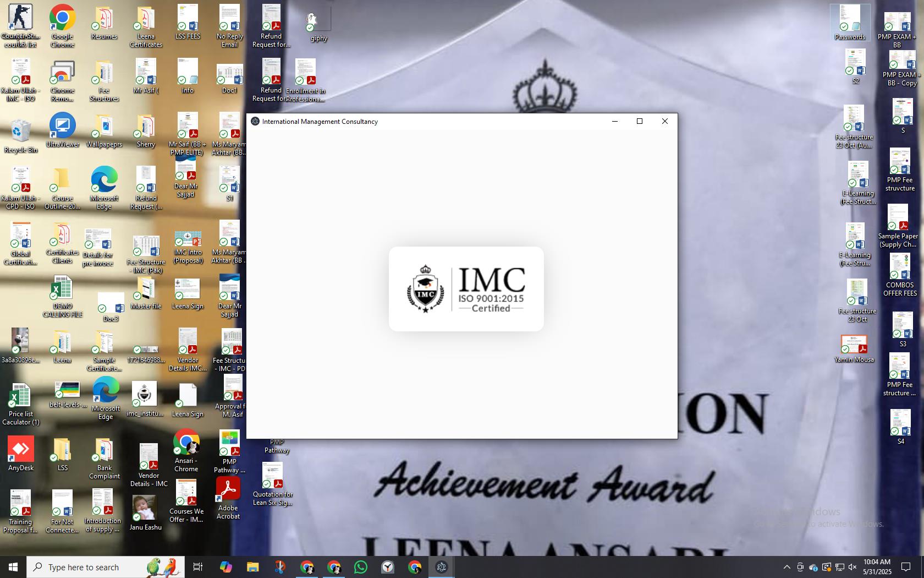Open Chrome Remote Desktop shortcut

(62, 81)
